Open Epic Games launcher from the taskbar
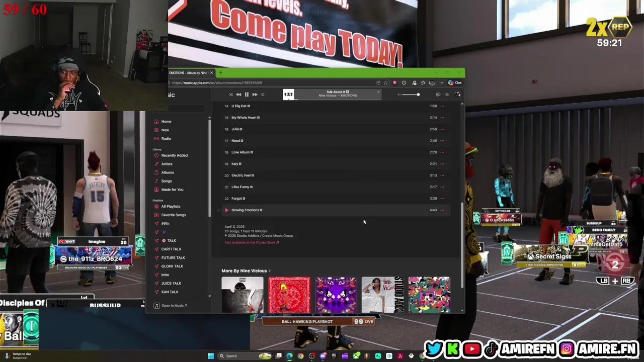644x362 pixels. click(x=334, y=356)
